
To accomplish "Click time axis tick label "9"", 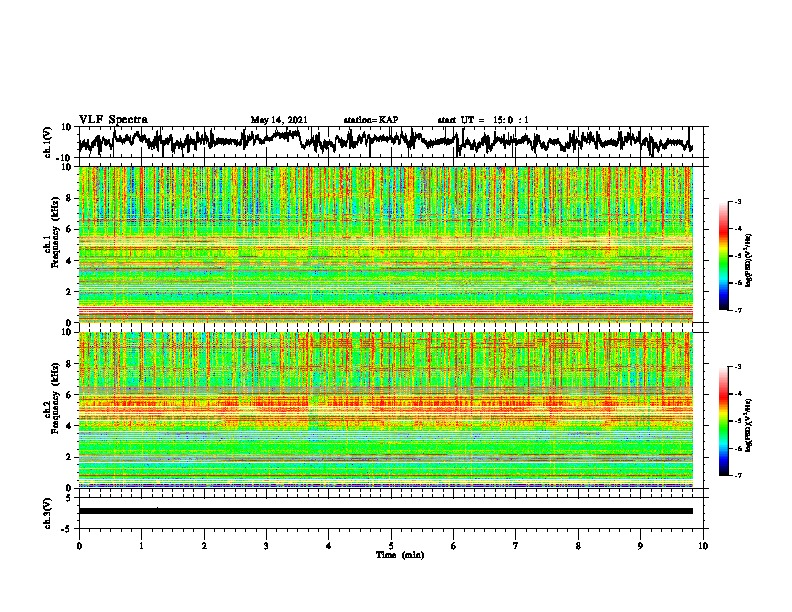I will click(x=640, y=546).
